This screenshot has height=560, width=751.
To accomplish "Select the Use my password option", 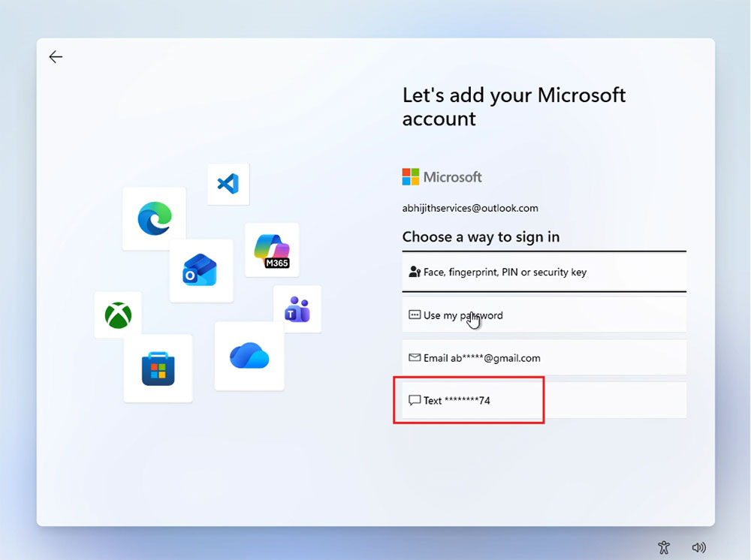I will 544,315.
